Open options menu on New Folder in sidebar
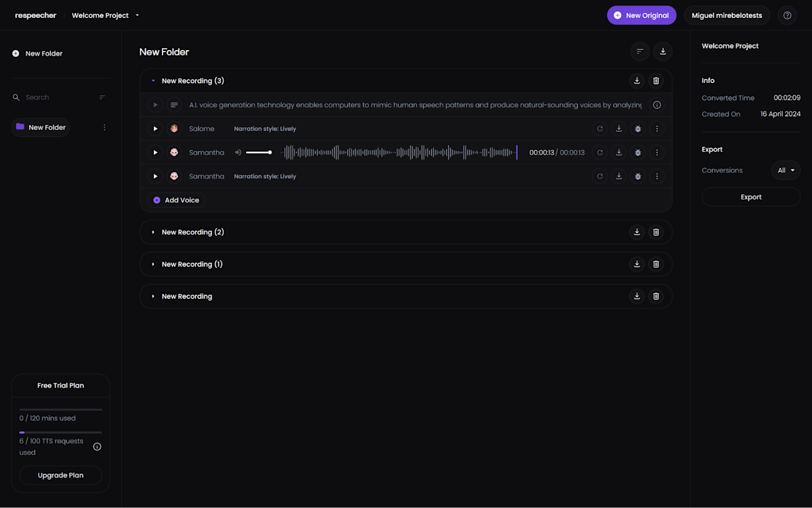This screenshot has height=508, width=812. coord(104,127)
